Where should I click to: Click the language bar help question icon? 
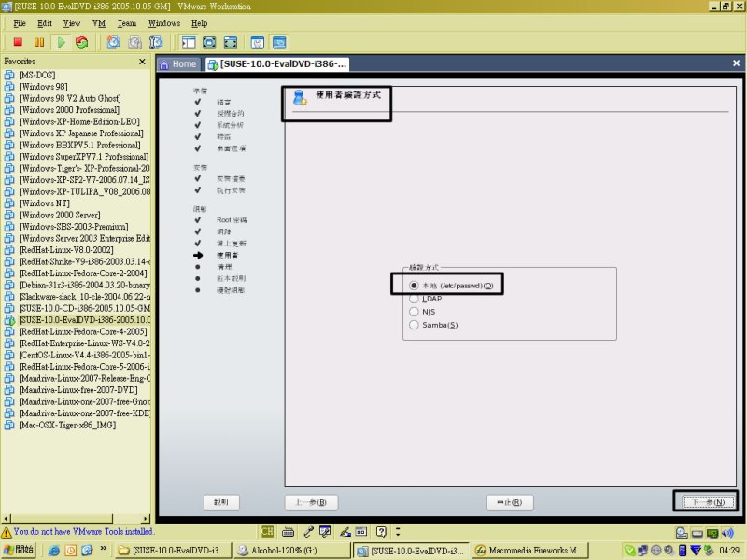[x=381, y=532]
